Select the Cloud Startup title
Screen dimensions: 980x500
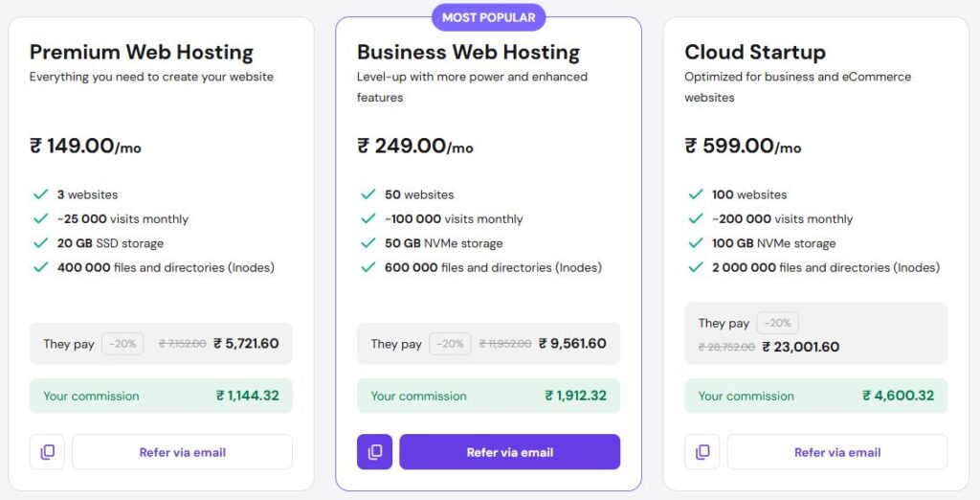[755, 52]
